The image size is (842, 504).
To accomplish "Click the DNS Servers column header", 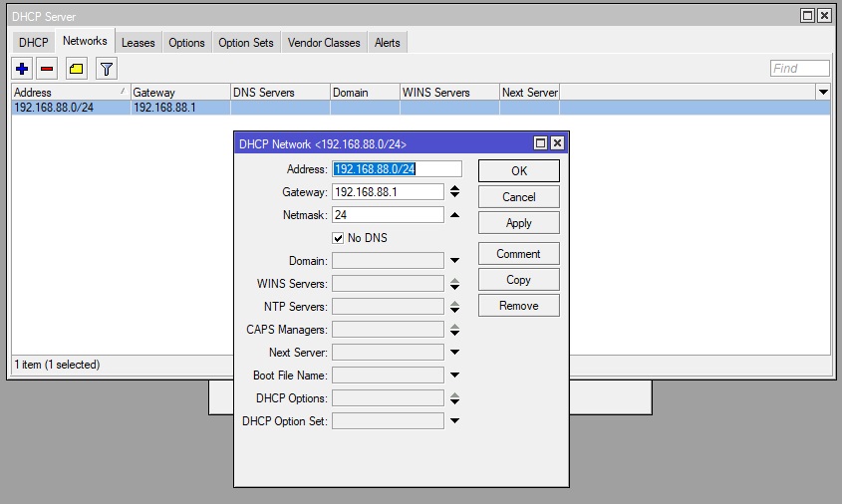I will (x=280, y=93).
